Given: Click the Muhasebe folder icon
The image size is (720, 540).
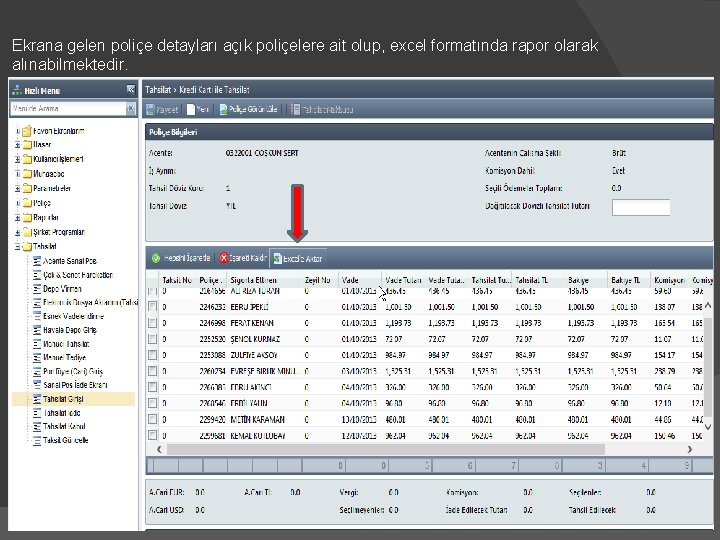Looking at the screenshot, I should pyautogui.click(x=27, y=174).
